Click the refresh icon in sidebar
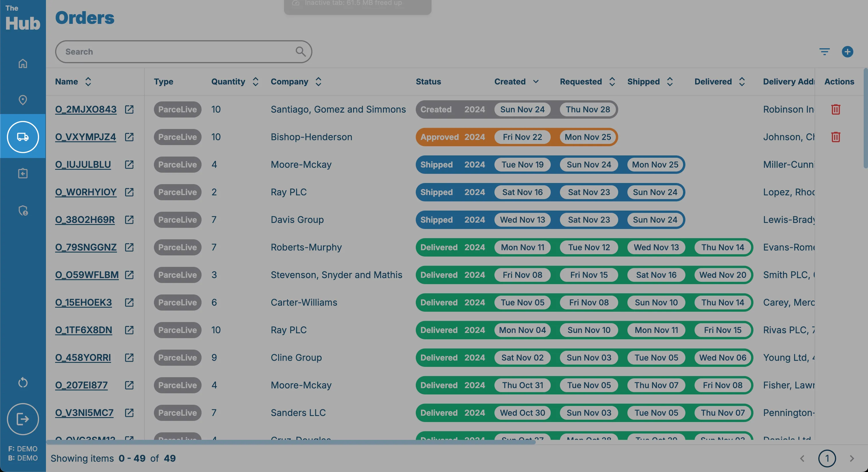This screenshot has height=472, width=868. (x=23, y=382)
